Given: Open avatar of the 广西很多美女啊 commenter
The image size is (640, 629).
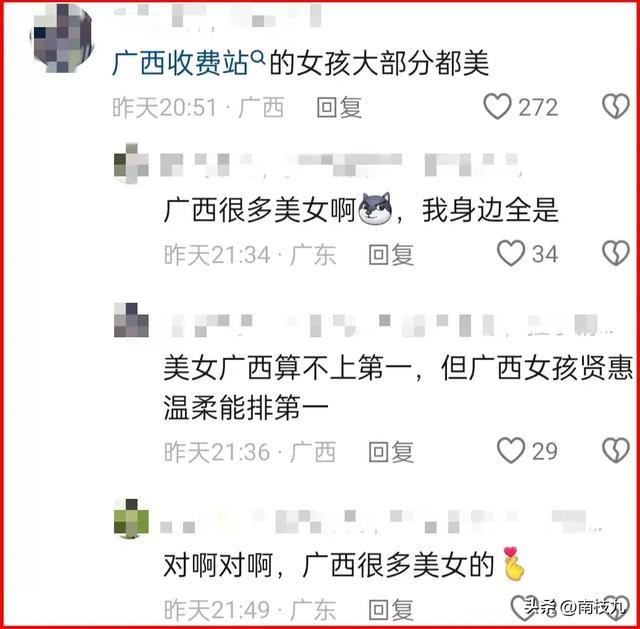Looking at the screenshot, I should point(131,163).
